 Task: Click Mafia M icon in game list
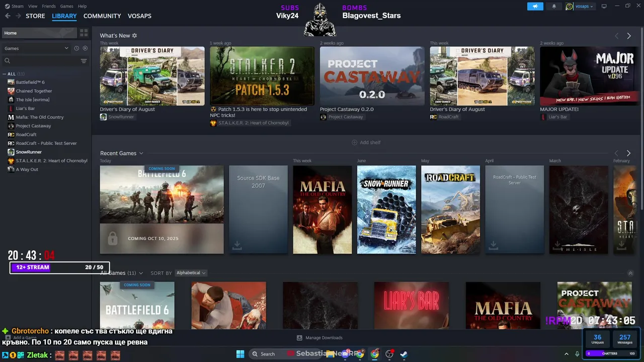[x=11, y=117]
